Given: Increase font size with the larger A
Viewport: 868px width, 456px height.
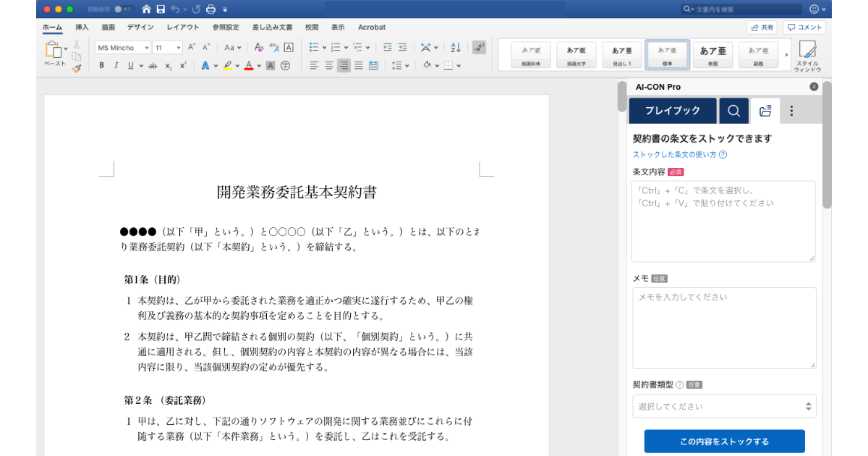Looking at the screenshot, I should coord(192,47).
